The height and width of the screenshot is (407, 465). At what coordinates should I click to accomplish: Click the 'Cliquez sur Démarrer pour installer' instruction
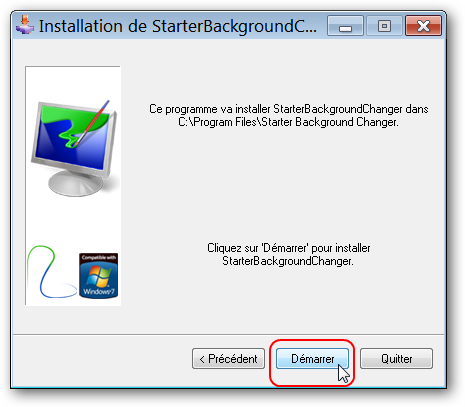(x=289, y=248)
